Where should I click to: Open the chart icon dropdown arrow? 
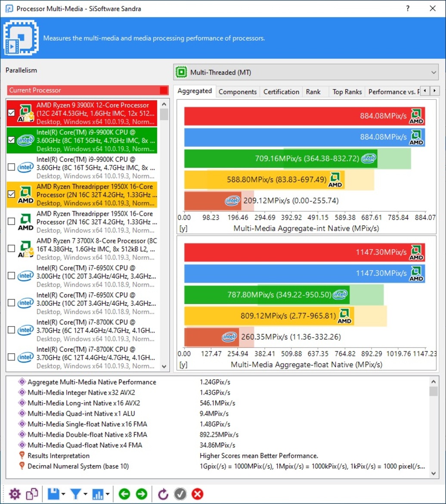coord(108,494)
